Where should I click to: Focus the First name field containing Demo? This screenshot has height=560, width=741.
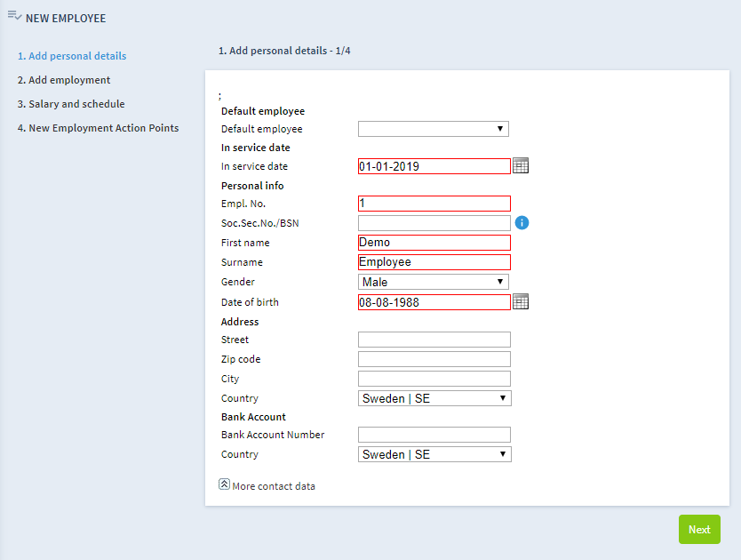[434, 242]
